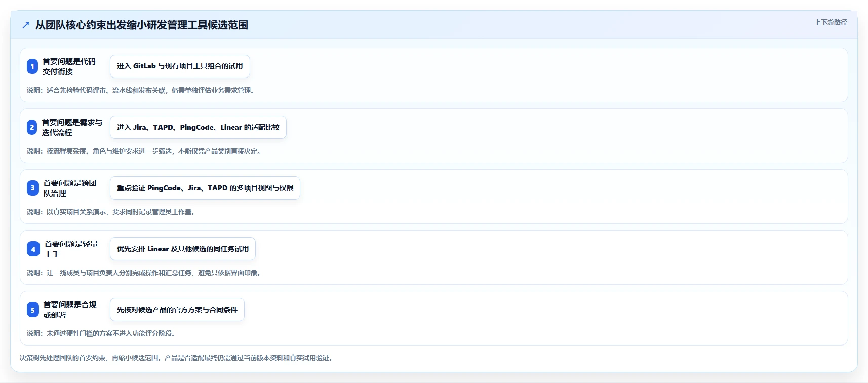868x383 pixels.
Task: Click step number badge 4
Action: [x=33, y=249]
